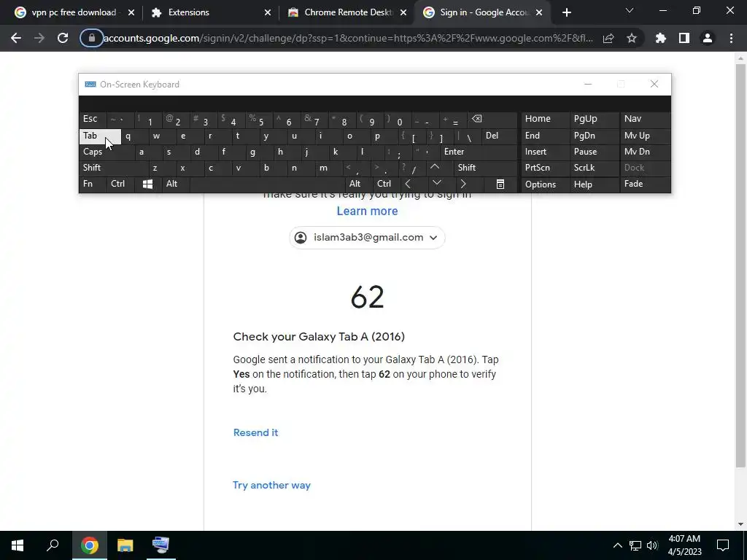Click the page vertical scrollbar
The height and width of the screenshot is (560, 747).
coord(740,265)
